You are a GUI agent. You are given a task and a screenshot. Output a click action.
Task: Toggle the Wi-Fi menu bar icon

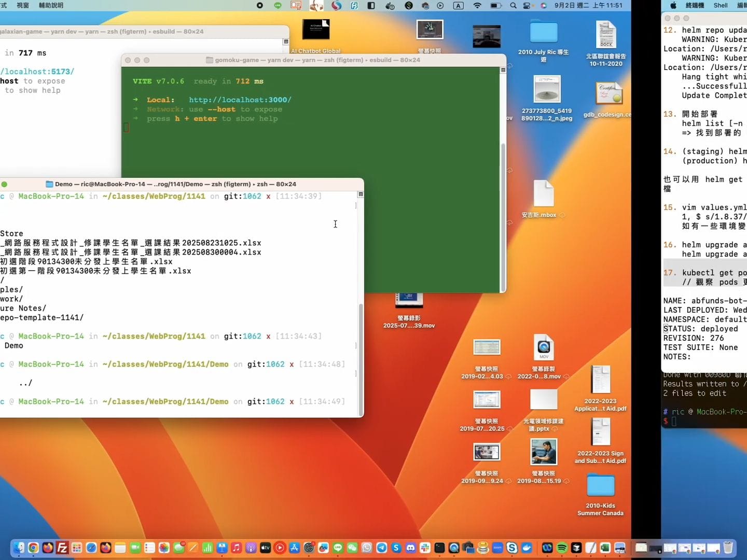[x=477, y=6]
